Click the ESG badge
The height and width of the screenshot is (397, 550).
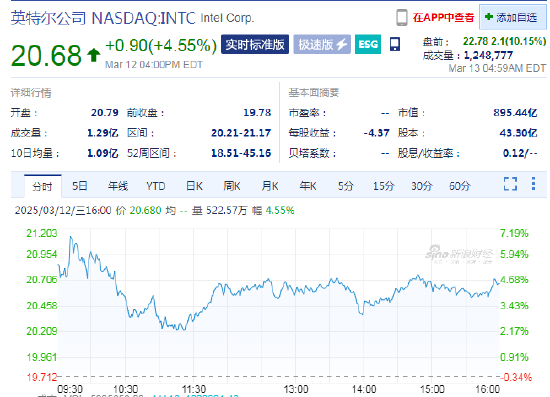point(368,45)
